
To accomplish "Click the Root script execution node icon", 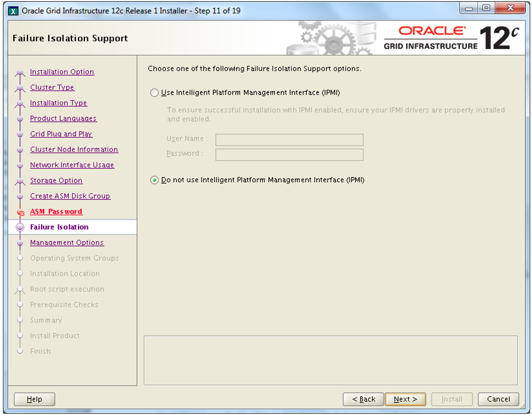I will pos(20,290).
